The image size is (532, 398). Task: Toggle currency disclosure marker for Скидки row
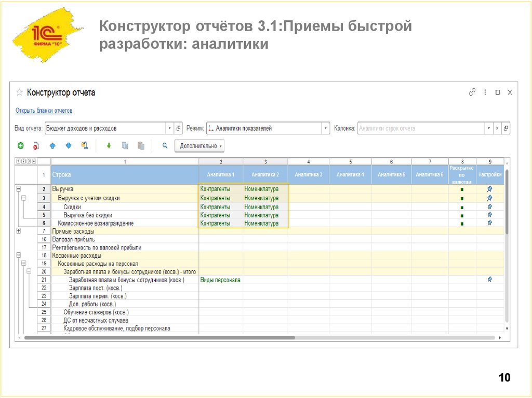pos(462,207)
